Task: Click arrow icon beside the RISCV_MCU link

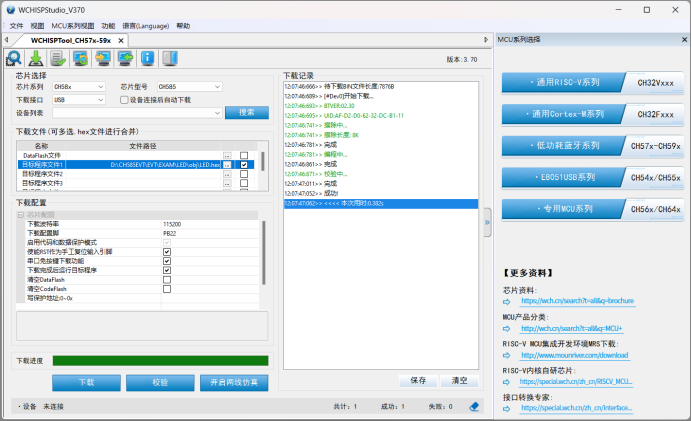Action: [507, 382]
